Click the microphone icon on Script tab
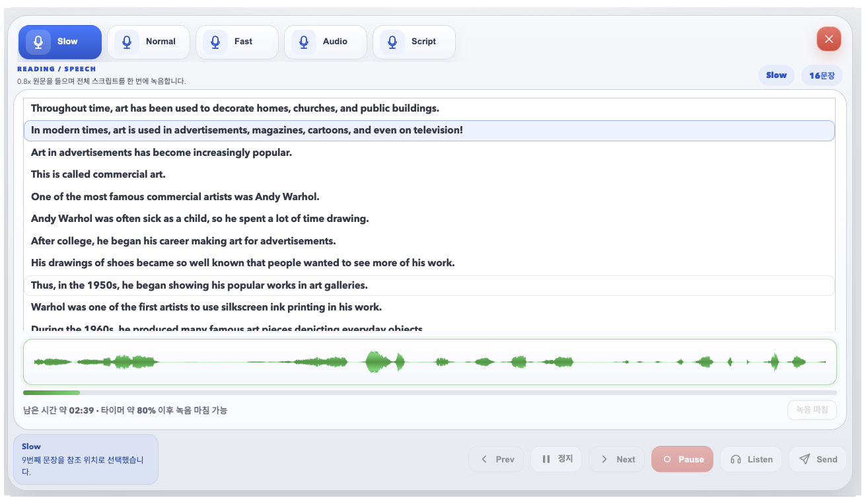The height and width of the screenshot is (504, 866). coord(392,42)
